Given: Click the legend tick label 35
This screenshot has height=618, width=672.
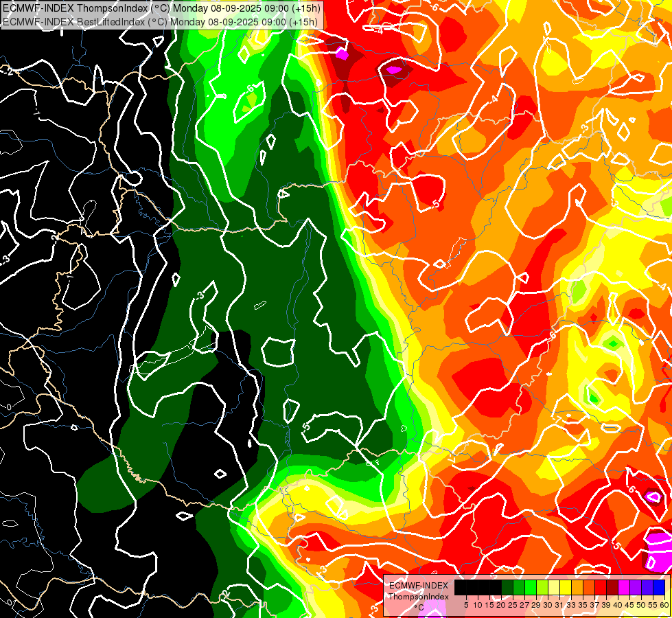Looking at the screenshot, I should pos(583,605).
